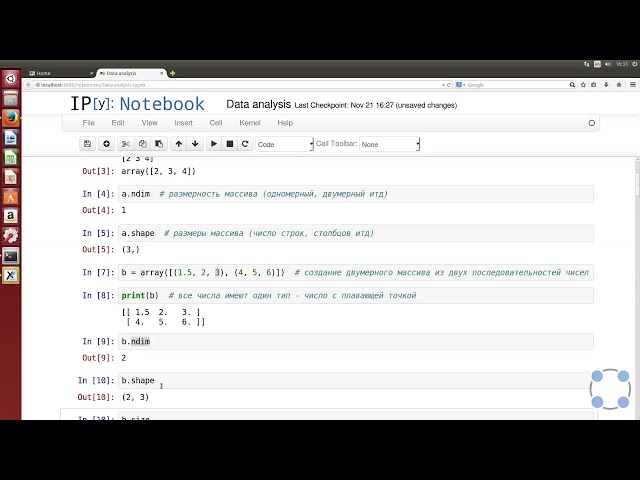Image resolution: width=640 pixels, height=480 pixels.
Task: Open Amazon launcher icon
Action: tap(11, 216)
